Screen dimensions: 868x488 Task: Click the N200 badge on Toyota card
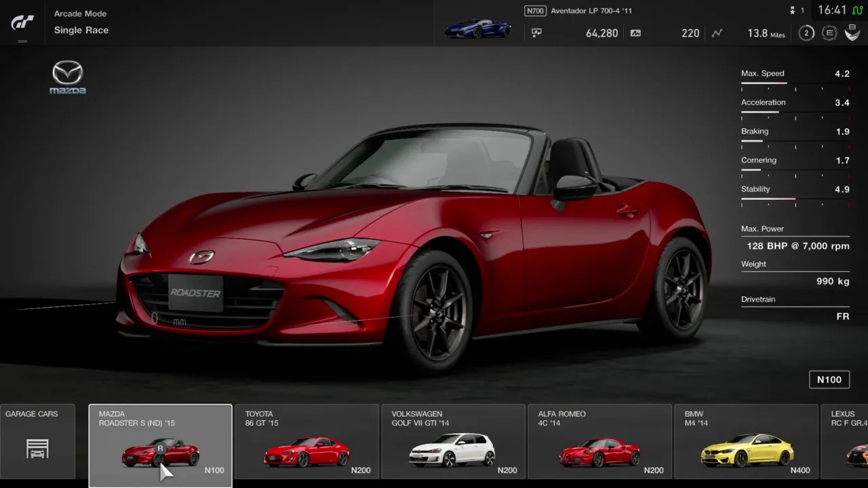[x=361, y=470]
